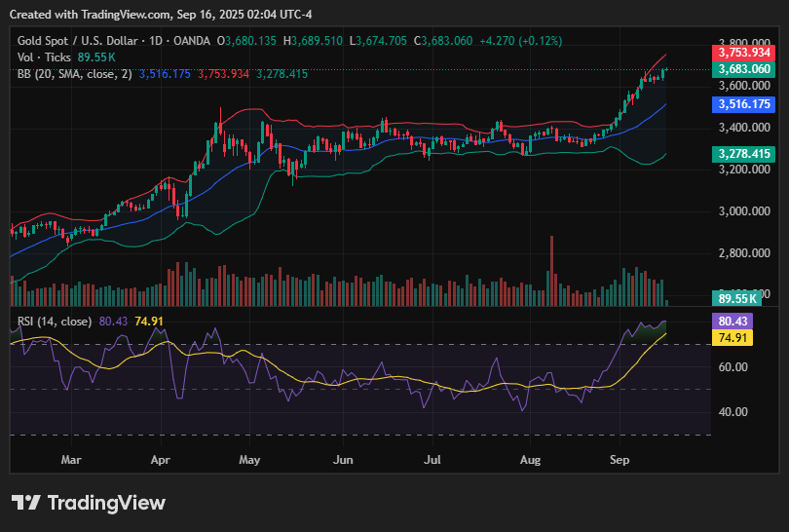The image size is (789, 532).
Task: Click the close value C3,683.060
Action: click(x=443, y=41)
